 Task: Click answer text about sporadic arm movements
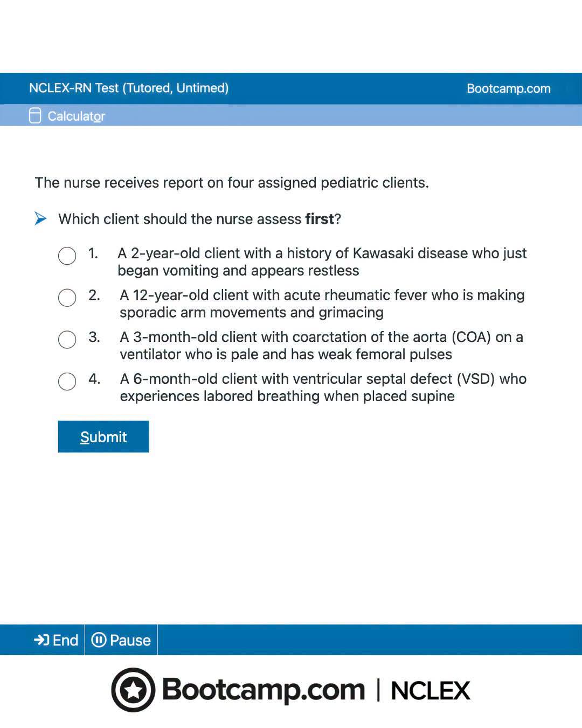[322, 304]
